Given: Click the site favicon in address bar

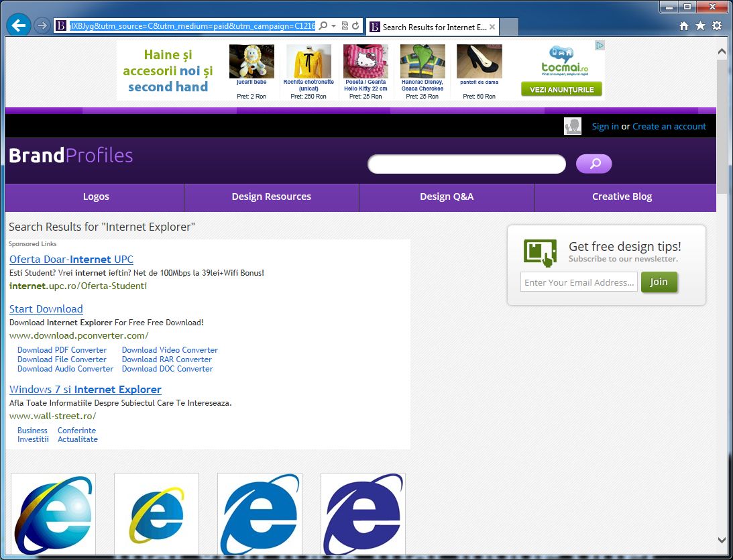Looking at the screenshot, I should (x=61, y=25).
